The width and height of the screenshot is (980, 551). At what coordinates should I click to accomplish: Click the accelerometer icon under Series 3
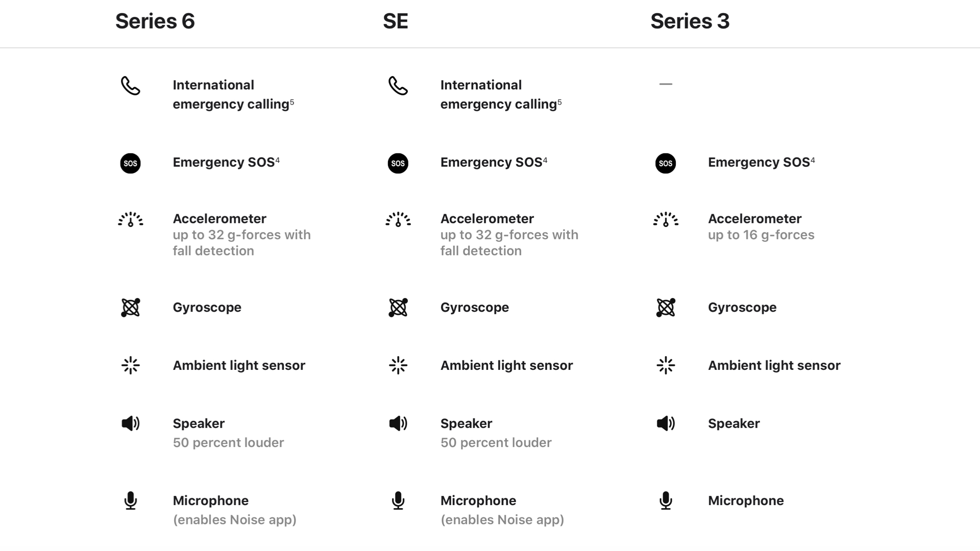[x=666, y=219]
